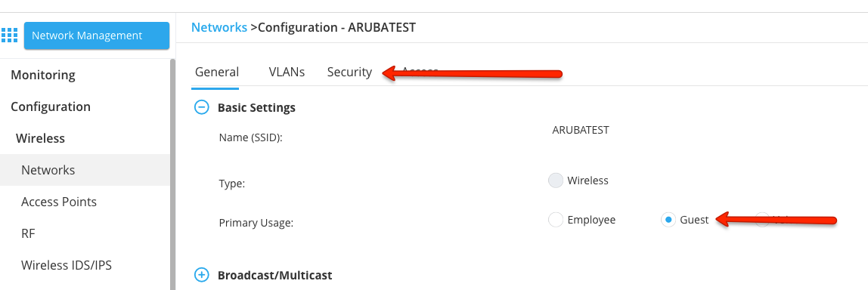Open Wireless IDS/IPS in sidebar

pos(67,265)
